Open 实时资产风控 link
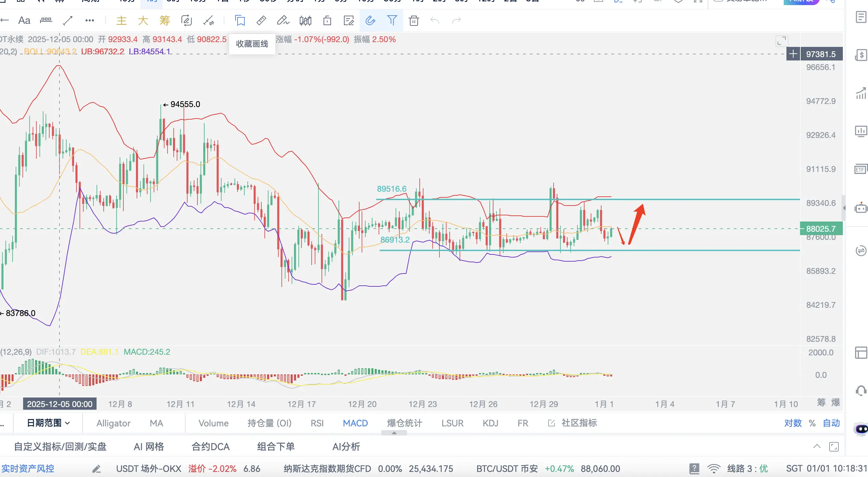868x477 pixels. (x=28, y=469)
